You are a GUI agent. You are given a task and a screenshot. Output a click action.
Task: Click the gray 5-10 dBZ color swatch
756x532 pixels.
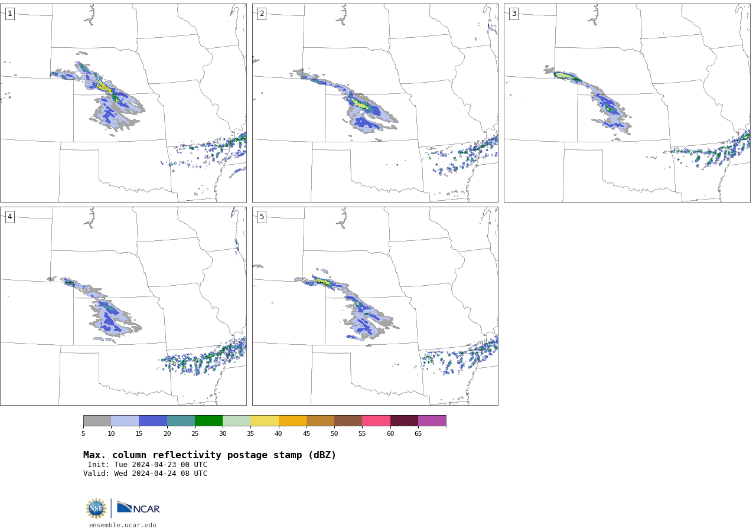click(97, 420)
